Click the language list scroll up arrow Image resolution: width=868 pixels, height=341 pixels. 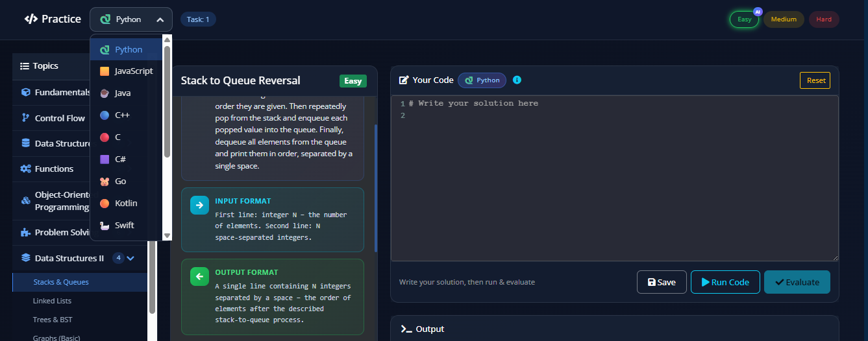pos(167,40)
